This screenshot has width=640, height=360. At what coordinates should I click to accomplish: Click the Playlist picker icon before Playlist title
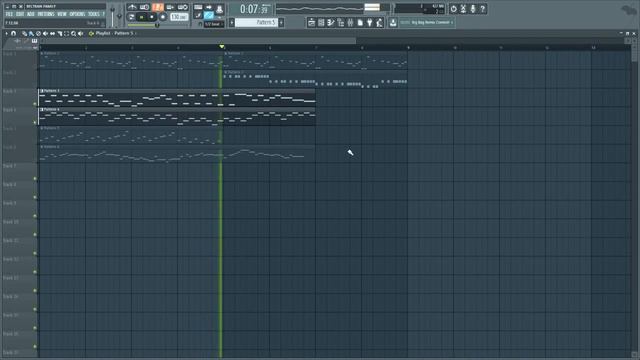tap(91, 33)
